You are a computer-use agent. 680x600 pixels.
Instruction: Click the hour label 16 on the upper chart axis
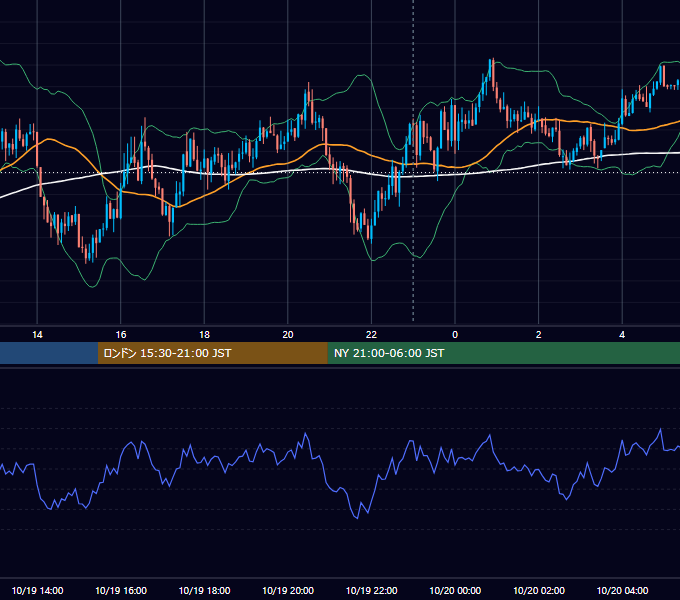click(121, 335)
